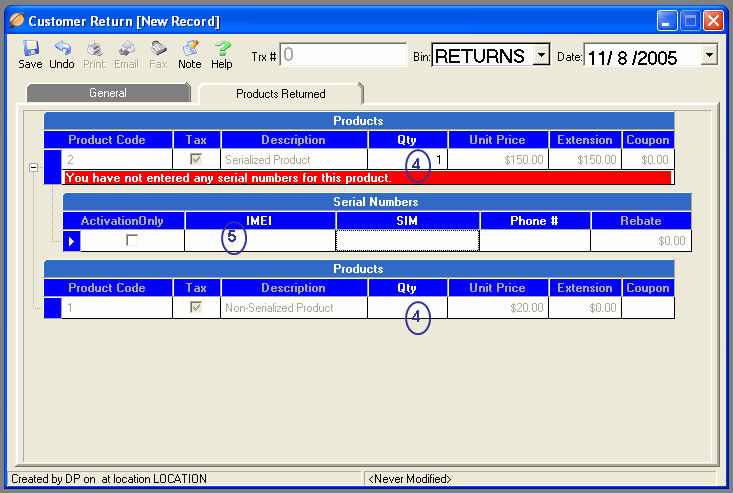Image resolution: width=733 pixels, height=493 pixels.
Task: Select the Products Returned tab
Action: pyautogui.click(x=280, y=93)
